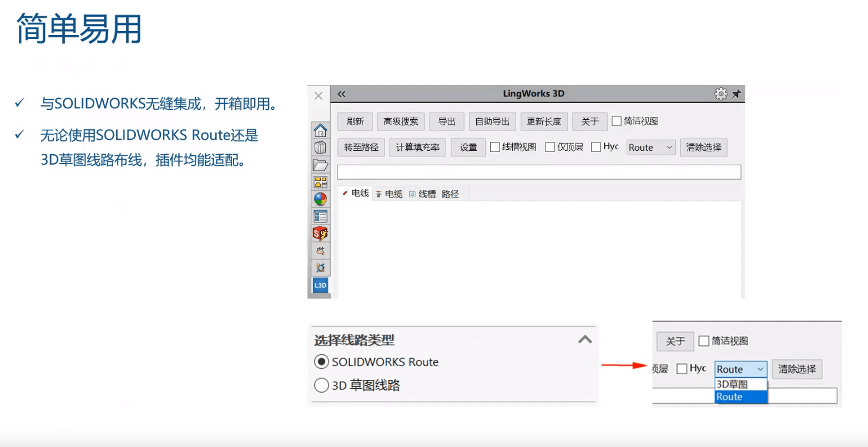Choose 3D草图 from the dropdown list
Screen dimensions: 868x447
(x=741, y=384)
